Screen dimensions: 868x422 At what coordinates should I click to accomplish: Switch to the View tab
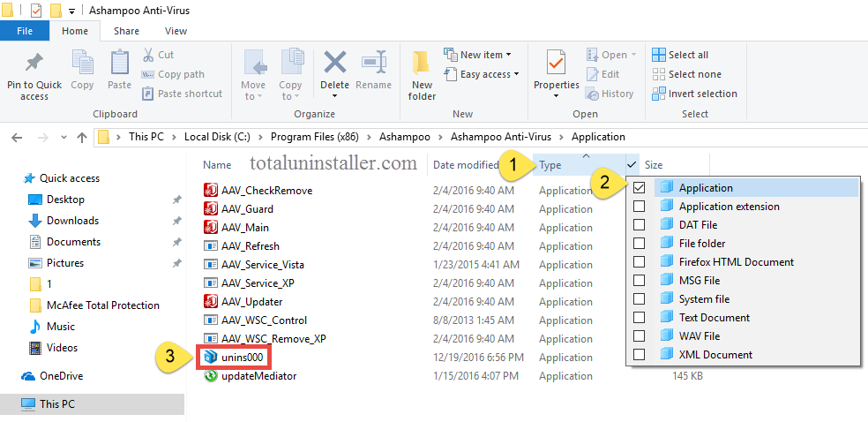(176, 31)
